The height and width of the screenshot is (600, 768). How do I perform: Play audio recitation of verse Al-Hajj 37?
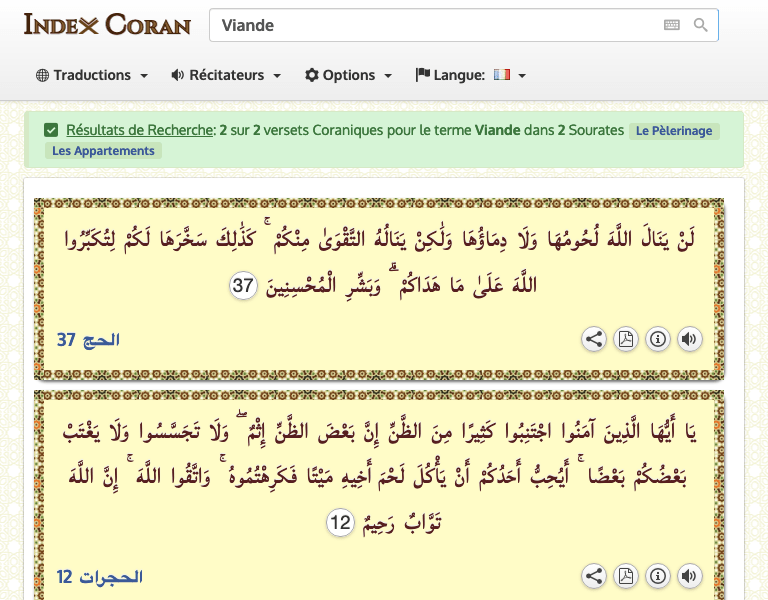click(x=689, y=339)
